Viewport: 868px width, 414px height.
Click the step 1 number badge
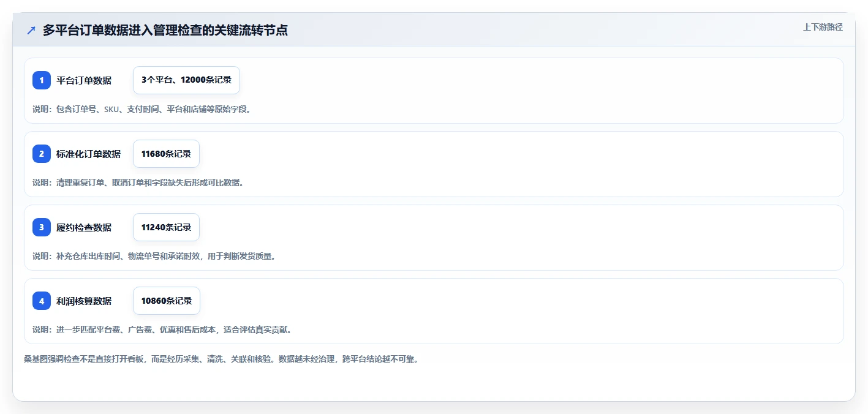point(42,80)
